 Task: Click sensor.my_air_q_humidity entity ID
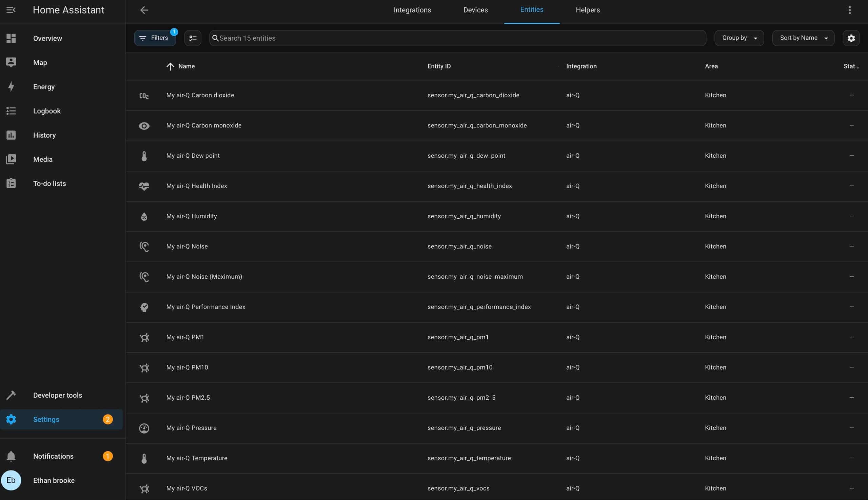[464, 216]
